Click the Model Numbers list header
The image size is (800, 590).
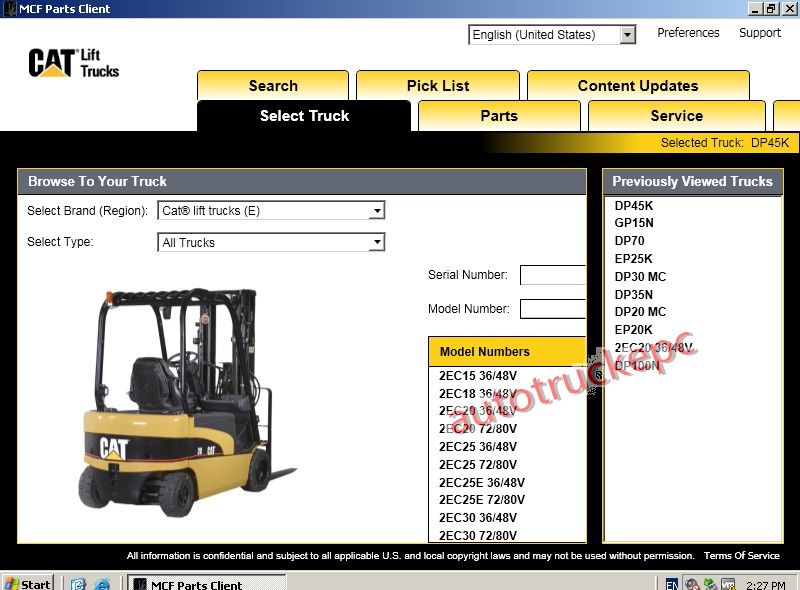(x=507, y=351)
